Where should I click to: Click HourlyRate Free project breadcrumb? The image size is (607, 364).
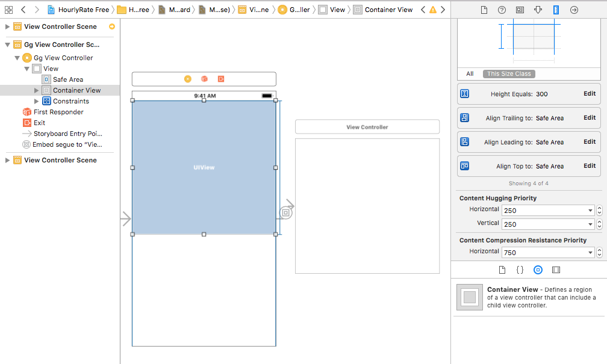click(78, 10)
